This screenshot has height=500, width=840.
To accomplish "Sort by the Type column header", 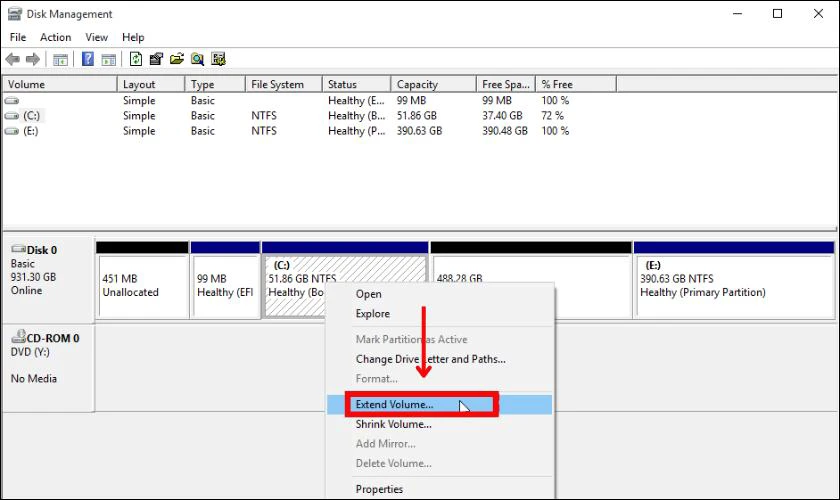I will point(215,84).
